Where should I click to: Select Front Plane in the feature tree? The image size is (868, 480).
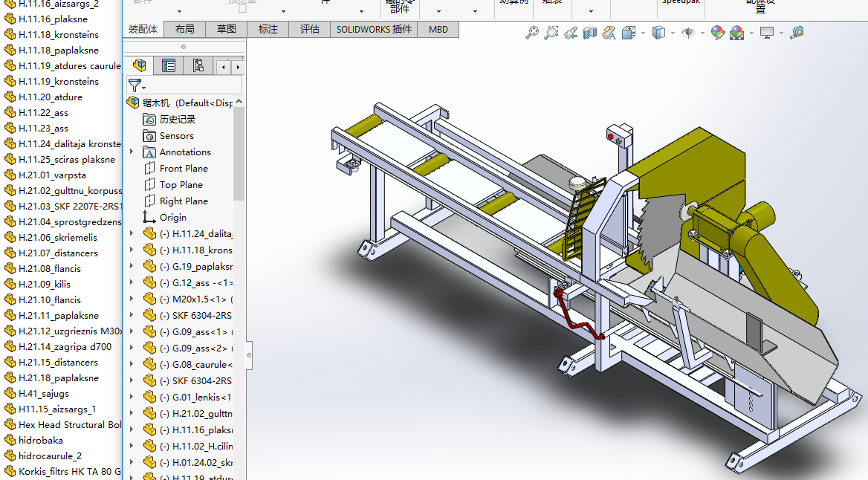[x=184, y=169]
